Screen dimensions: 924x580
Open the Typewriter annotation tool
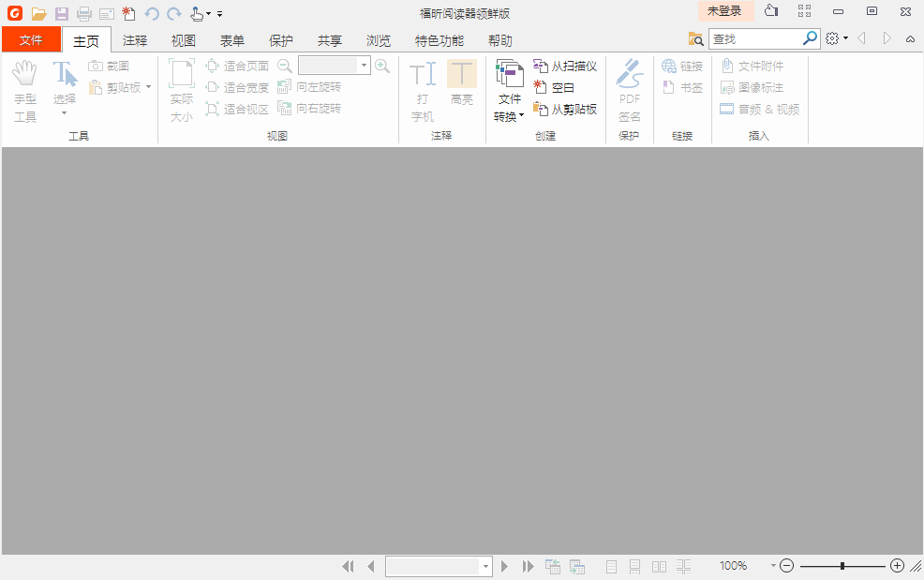422,90
